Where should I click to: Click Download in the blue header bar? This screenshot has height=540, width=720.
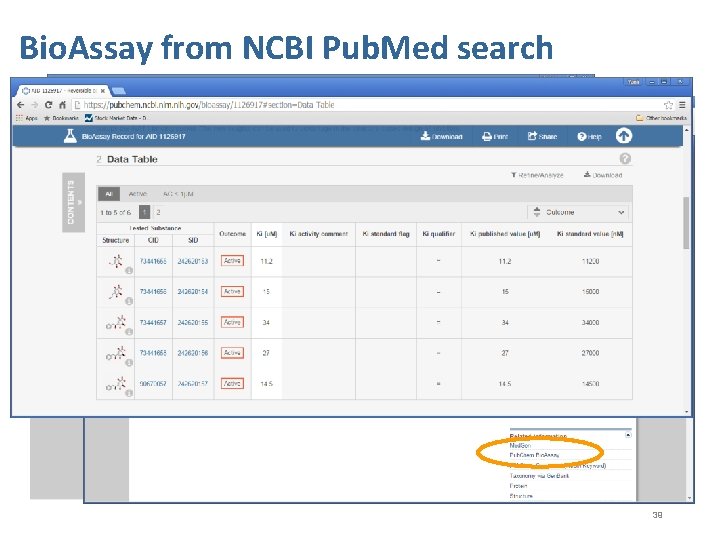(441, 136)
